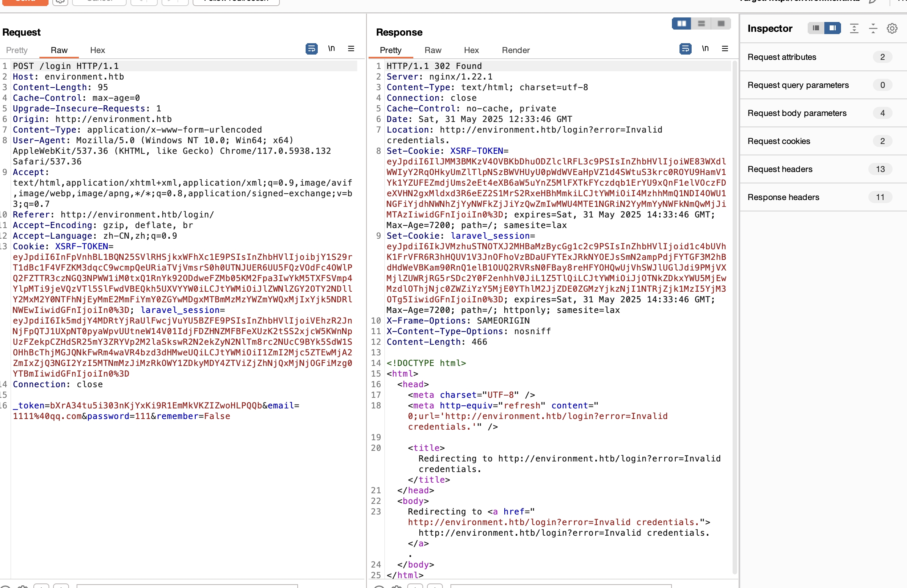Screen dimensions: 907x588
Task: Show newline characters in Response panel
Action: 705,49
